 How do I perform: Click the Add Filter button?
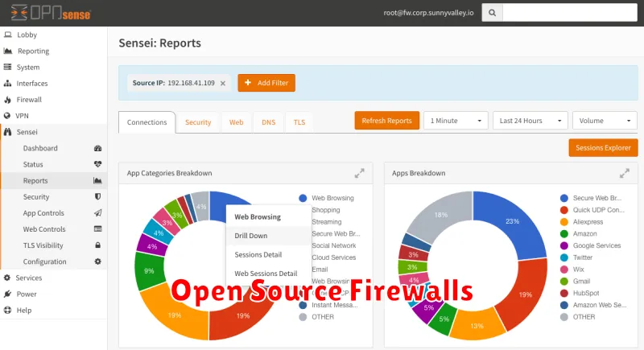pos(266,83)
